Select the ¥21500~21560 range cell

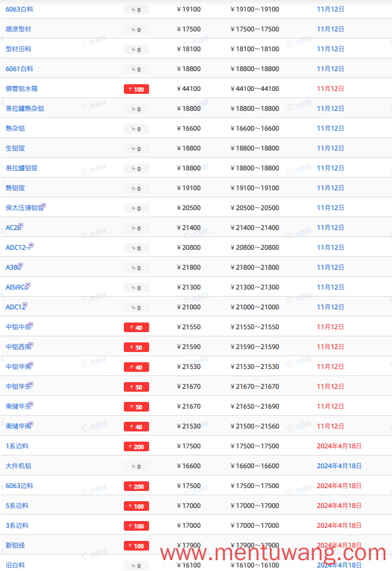[255, 426]
